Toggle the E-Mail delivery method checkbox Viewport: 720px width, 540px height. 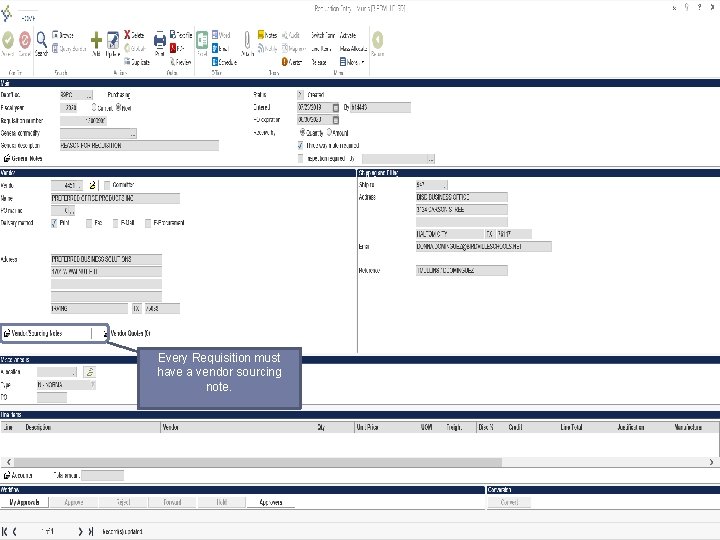(x=116, y=223)
